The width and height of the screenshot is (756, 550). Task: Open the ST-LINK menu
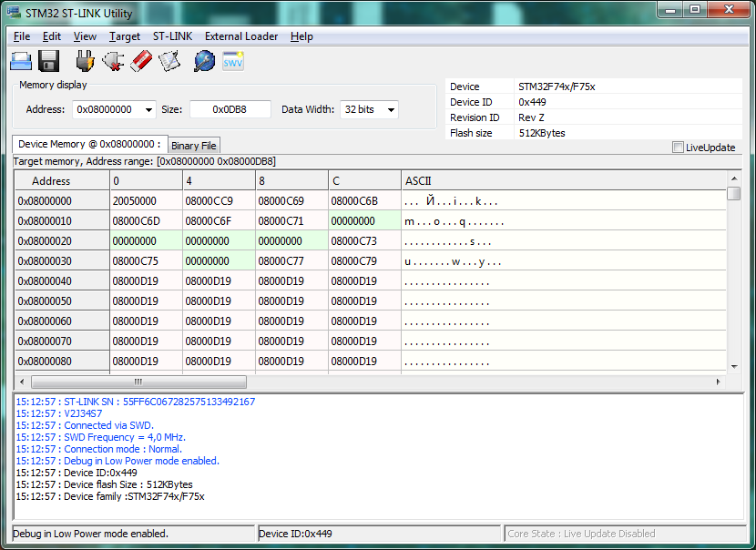tap(173, 36)
